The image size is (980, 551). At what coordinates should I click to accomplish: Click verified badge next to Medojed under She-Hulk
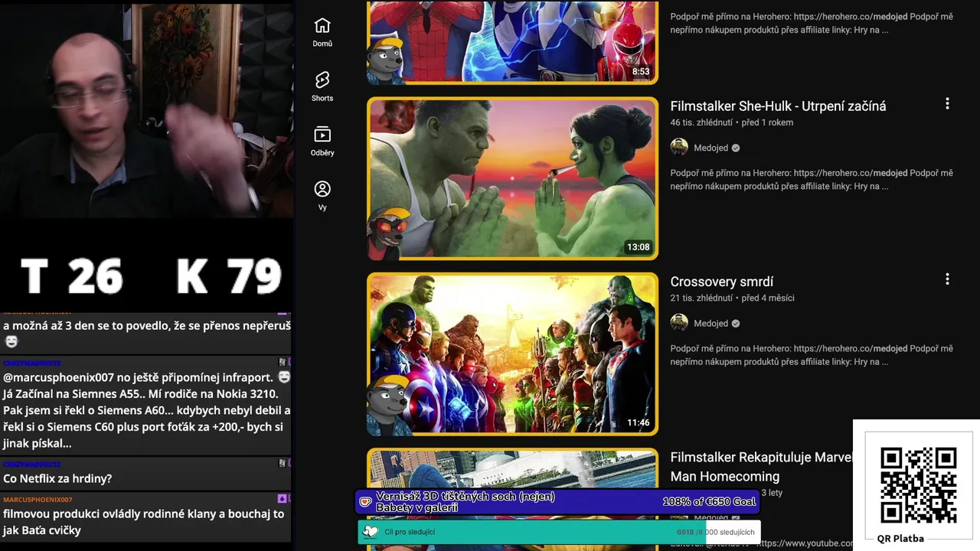736,148
